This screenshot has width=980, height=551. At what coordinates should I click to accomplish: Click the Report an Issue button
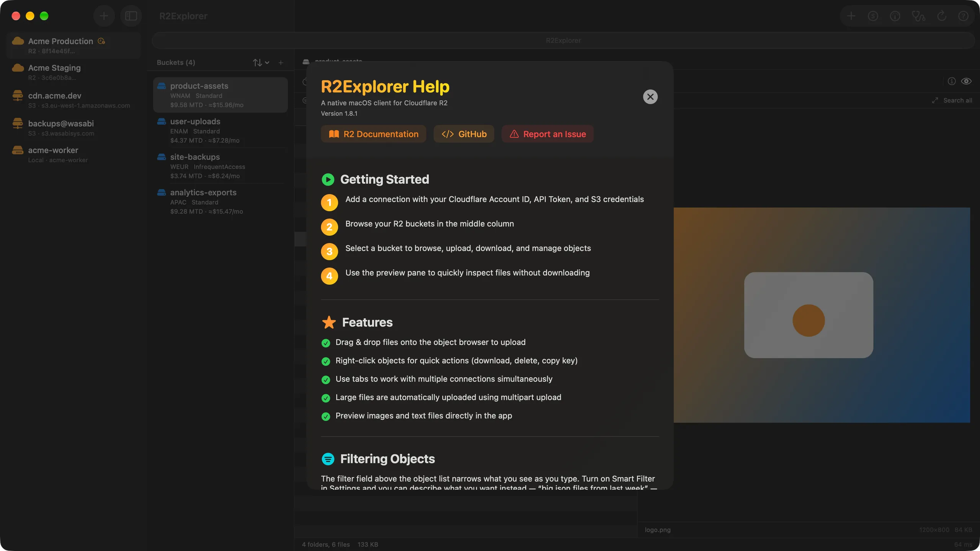click(547, 134)
